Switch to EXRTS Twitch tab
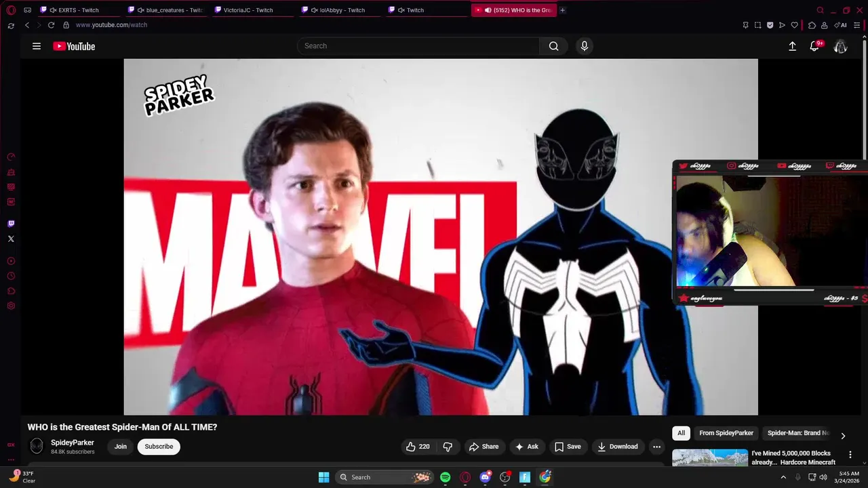The width and height of the screenshot is (868, 488). (78, 10)
